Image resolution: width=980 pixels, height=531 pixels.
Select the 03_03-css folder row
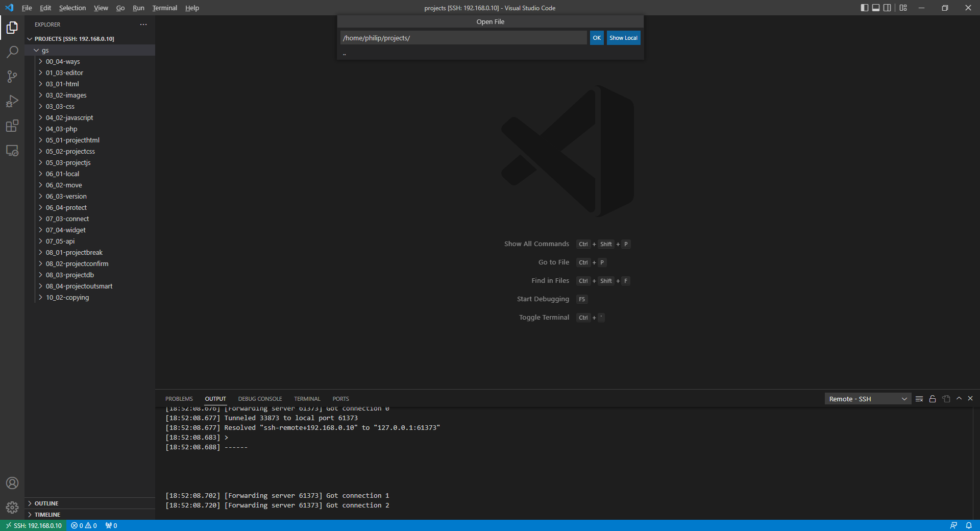(90, 106)
